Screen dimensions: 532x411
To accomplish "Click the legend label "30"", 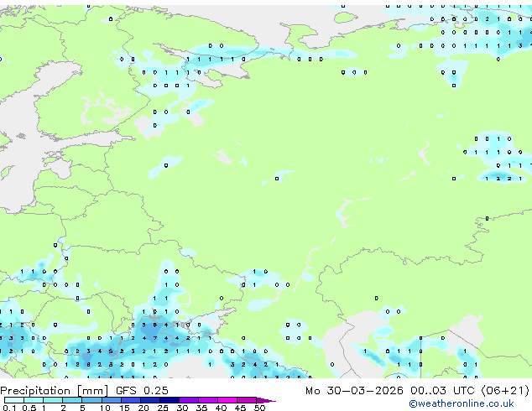I will click(182, 408).
